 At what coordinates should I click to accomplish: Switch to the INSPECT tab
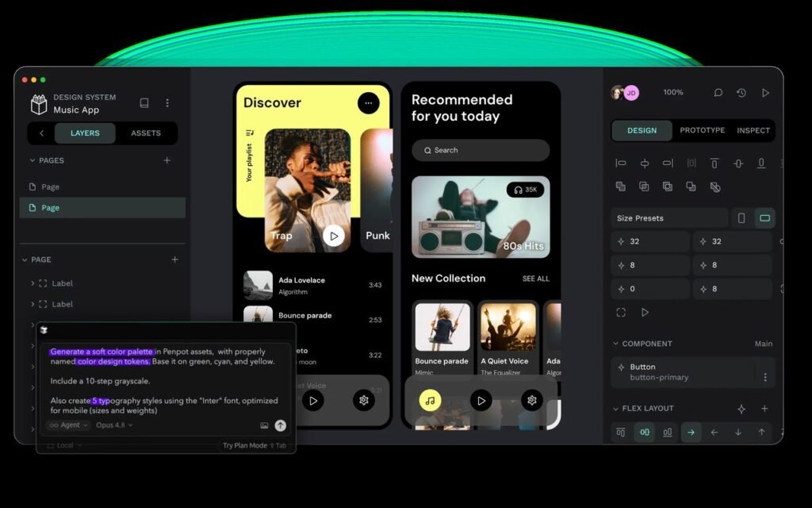click(x=753, y=131)
